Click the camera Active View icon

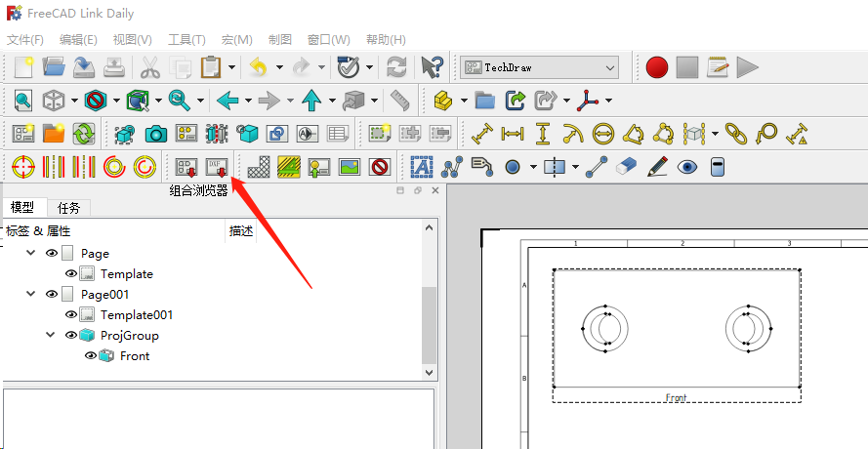(156, 134)
